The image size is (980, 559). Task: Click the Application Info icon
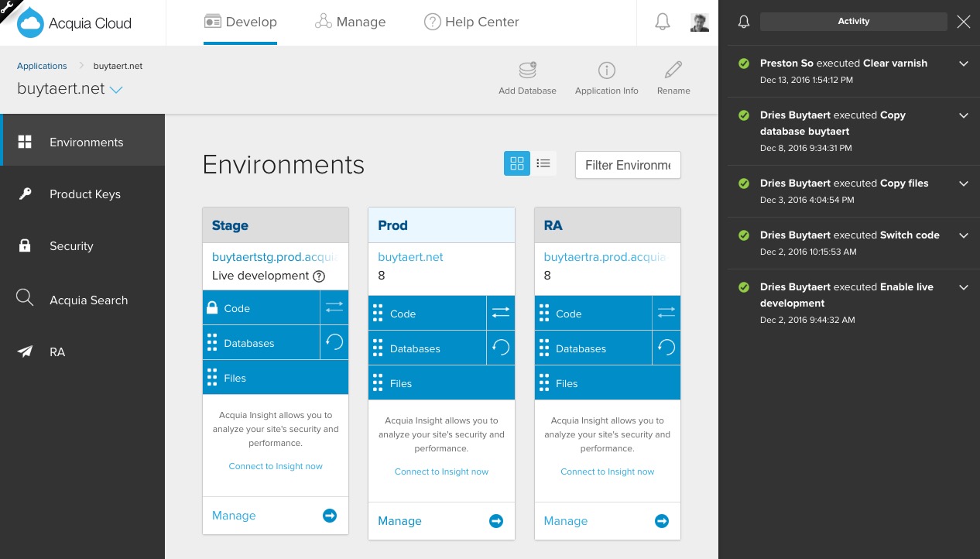606,70
